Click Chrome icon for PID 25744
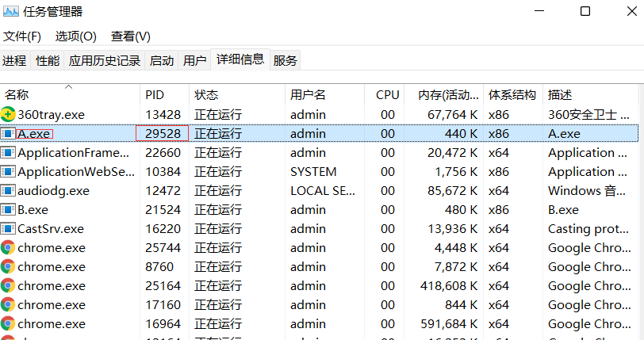 pos(8,247)
